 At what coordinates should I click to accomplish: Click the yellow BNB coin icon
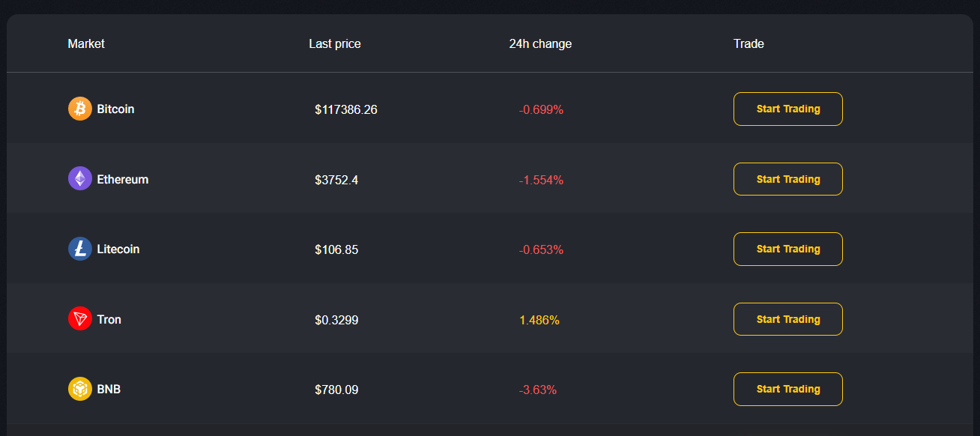point(80,389)
